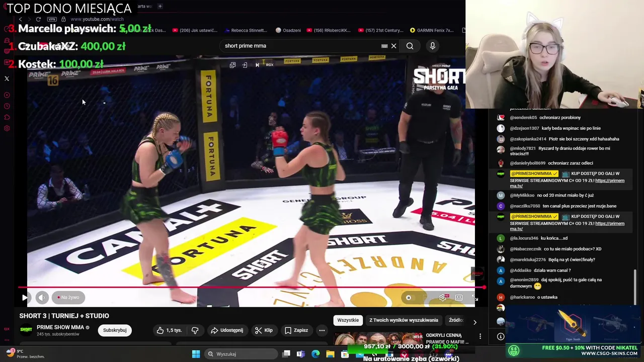Play the video with the play button
The width and height of the screenshot is (644, 362).
tap(25, 297)
